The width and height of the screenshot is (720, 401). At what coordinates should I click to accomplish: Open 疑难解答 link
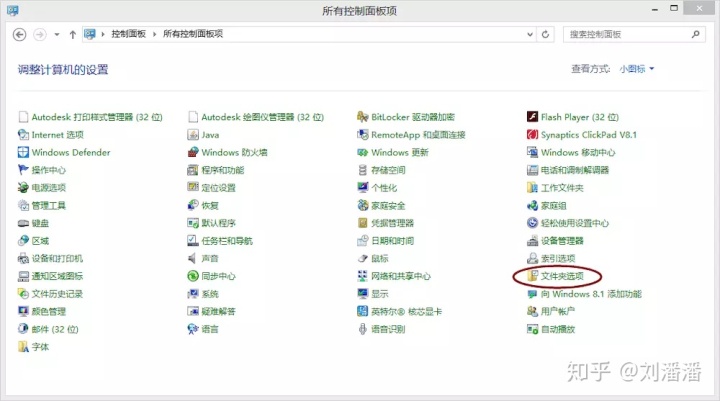point(218,311)
